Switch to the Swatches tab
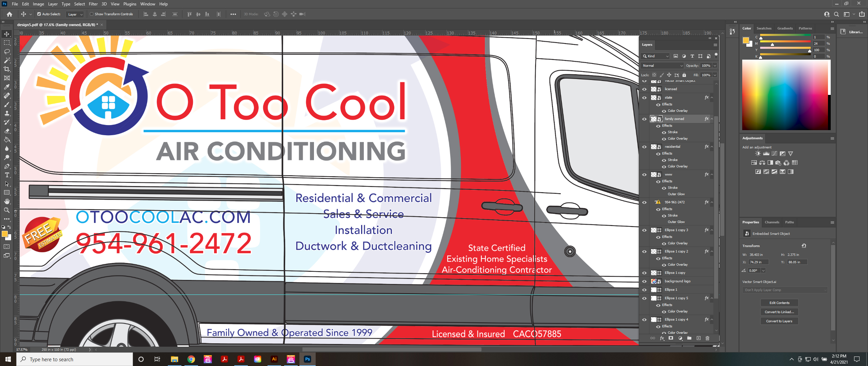Screen dimensions: 868x366 click(x=764, y=28)
